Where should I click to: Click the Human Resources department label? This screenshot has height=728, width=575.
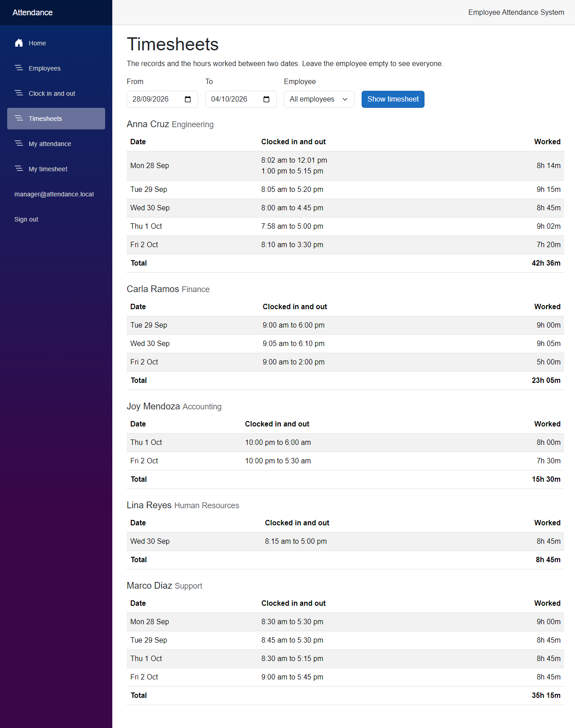click(207, 506)
